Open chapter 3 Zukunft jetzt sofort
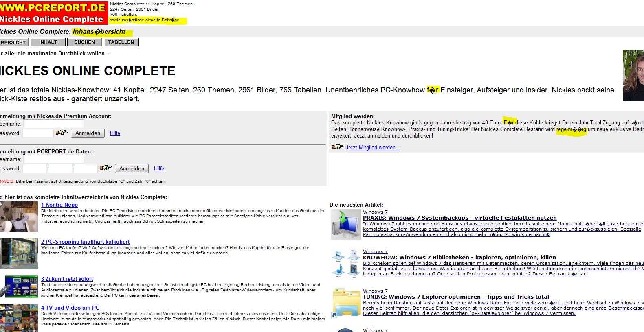This screenshot has width=644, height=332. pyautogui.click(x=67, y=279)
